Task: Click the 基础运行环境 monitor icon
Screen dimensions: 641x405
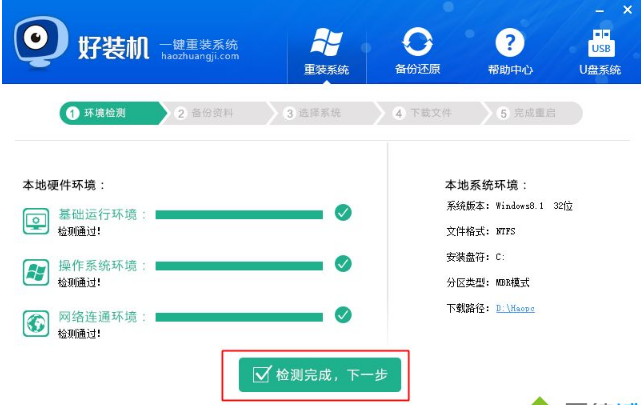Action: [36, 221]
